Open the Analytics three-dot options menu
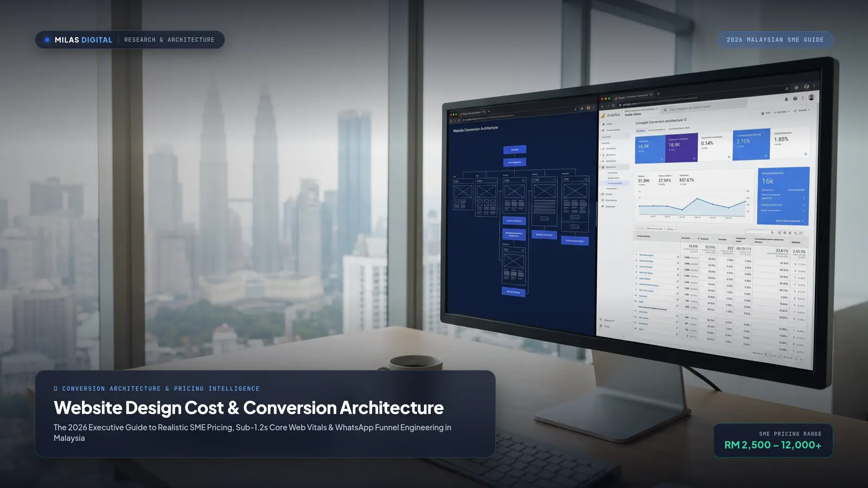 click(803, 98)
